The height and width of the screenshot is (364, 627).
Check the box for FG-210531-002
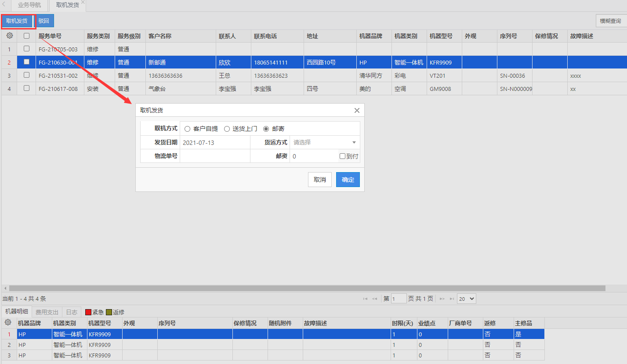point(27,75)
